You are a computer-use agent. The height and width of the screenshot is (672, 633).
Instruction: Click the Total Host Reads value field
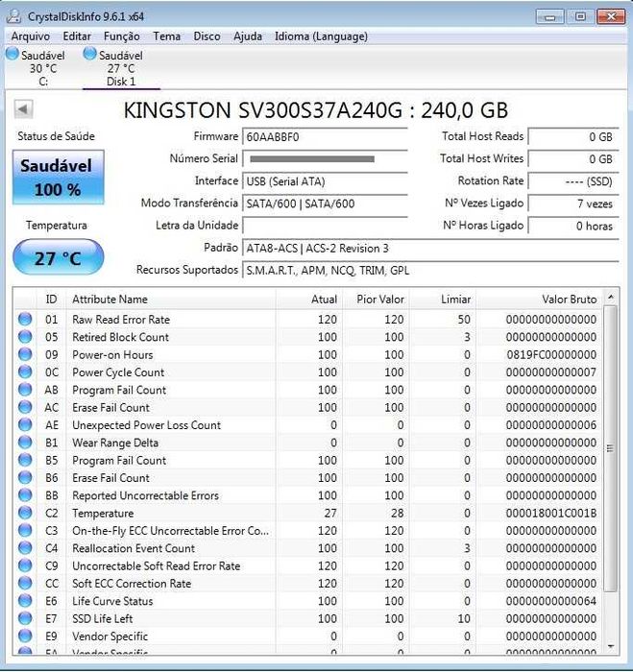pyautogui.click(x=573, y=137)
